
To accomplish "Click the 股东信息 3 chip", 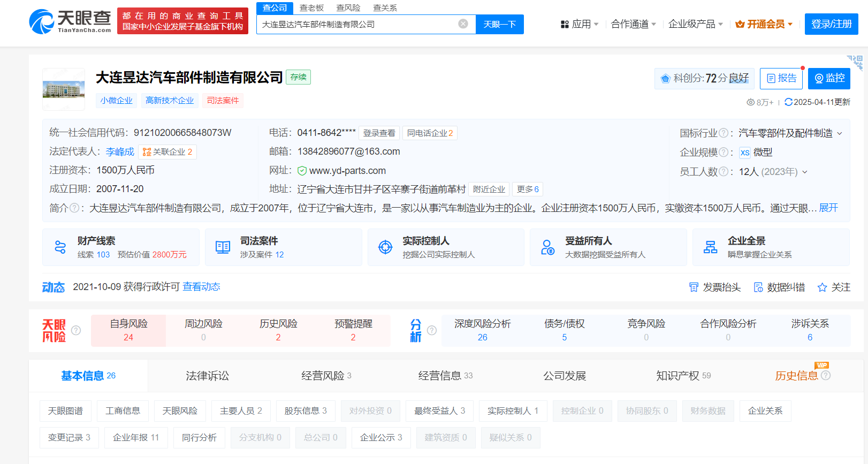I will click(306, 411).
